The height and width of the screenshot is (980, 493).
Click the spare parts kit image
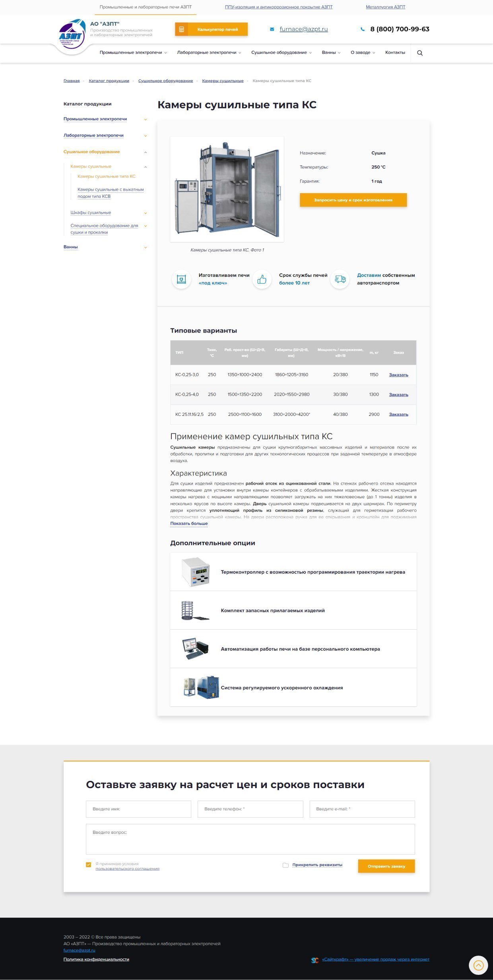point(195,611)
